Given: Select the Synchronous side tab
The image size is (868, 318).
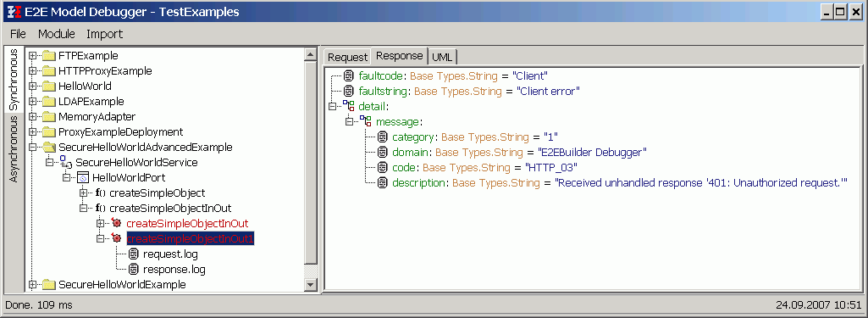Looking at the screenshot, I should (x=14, y=79).
